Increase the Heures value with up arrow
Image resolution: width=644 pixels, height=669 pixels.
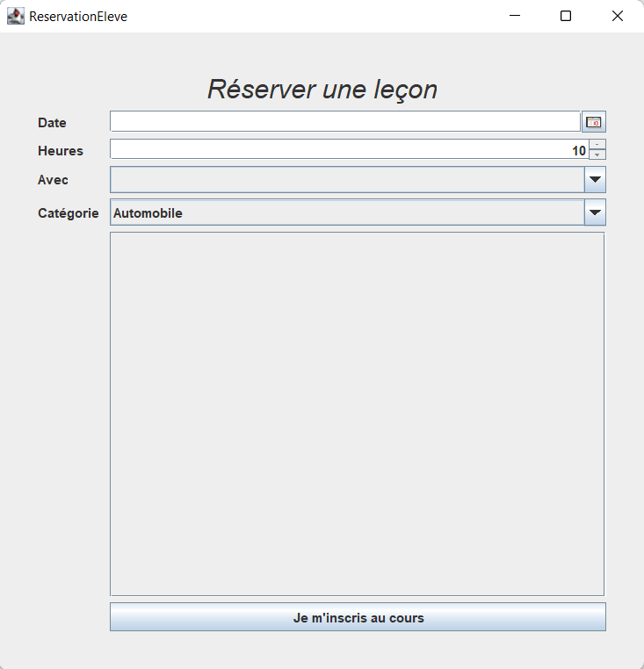[x=597, y=144]
